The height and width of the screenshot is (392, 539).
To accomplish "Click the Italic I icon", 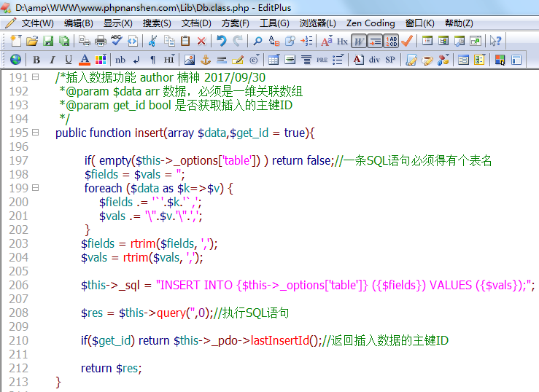I will tap(53, 60).
